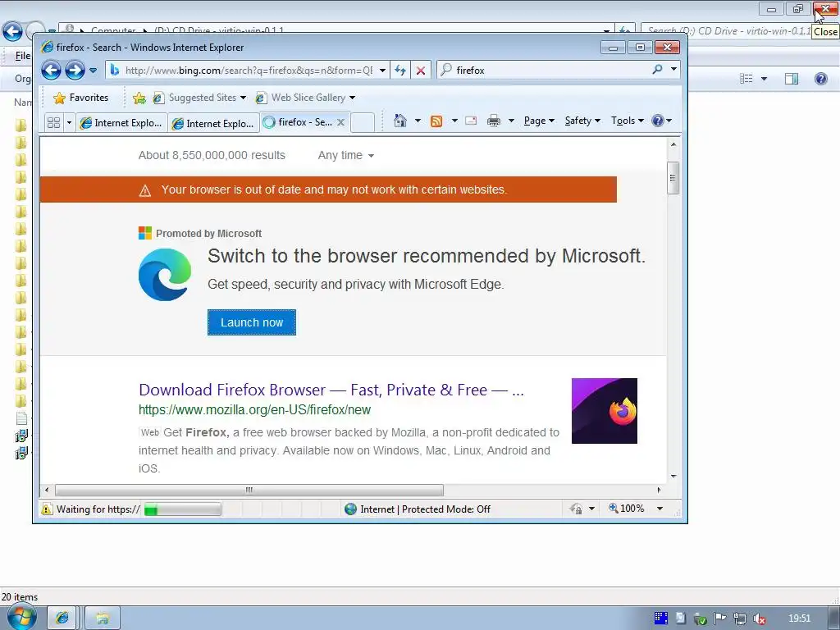This screenshot has height=630, width=840.
Task: Open RSS feeds icon
Action: pos(436,121)
